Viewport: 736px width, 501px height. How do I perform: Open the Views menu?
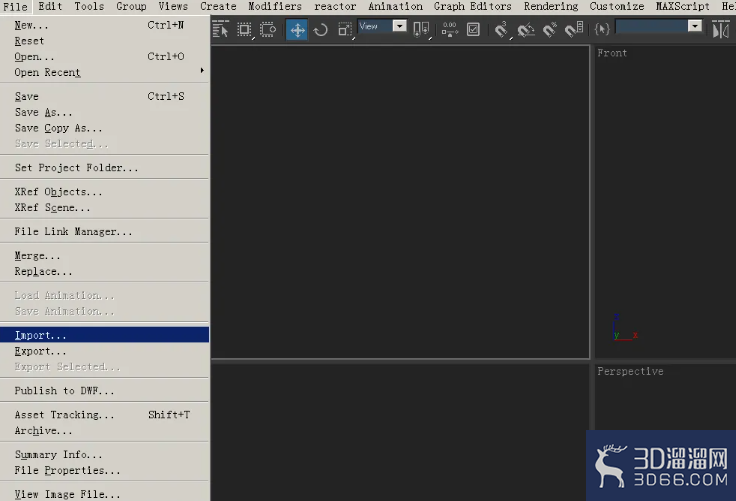173,6
